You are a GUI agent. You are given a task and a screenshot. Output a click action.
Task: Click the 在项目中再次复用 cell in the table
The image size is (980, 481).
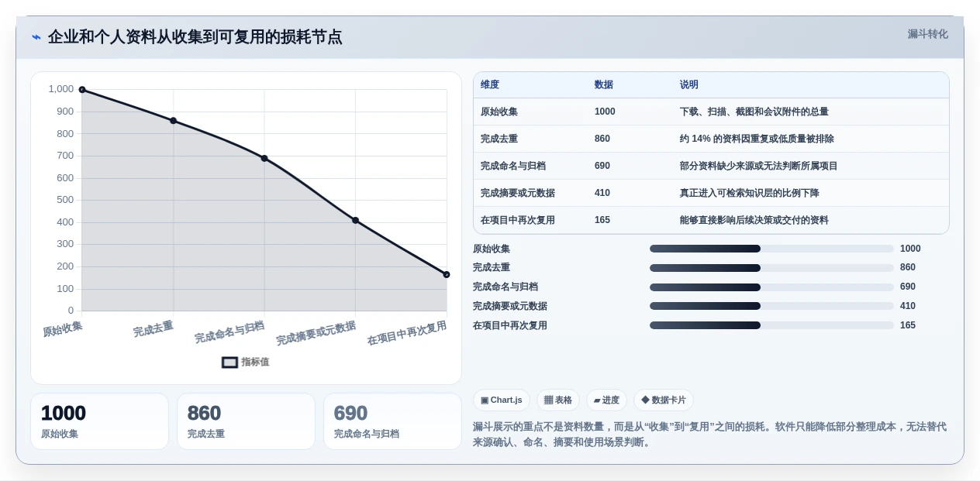(x=518, y=220)
